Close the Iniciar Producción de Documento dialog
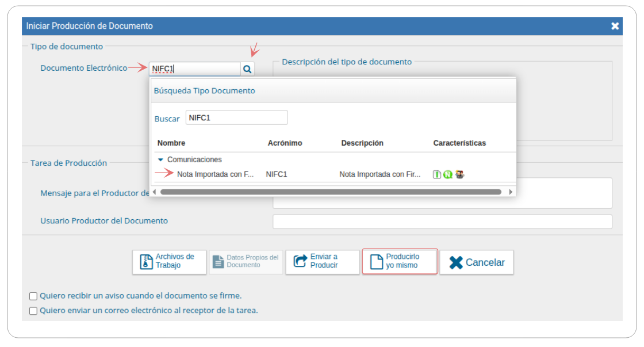 [x=615, y=26]
